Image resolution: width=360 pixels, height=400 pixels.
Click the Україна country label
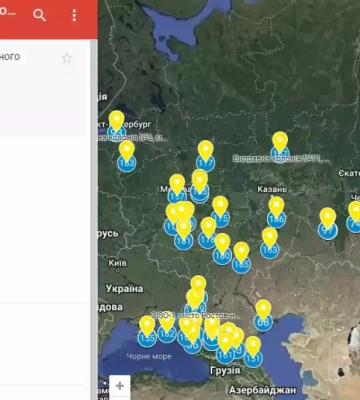pos(124,289)
